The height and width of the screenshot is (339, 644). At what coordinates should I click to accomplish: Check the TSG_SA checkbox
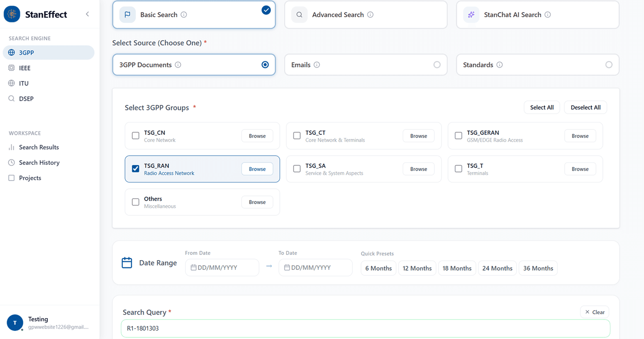point(297,169)
